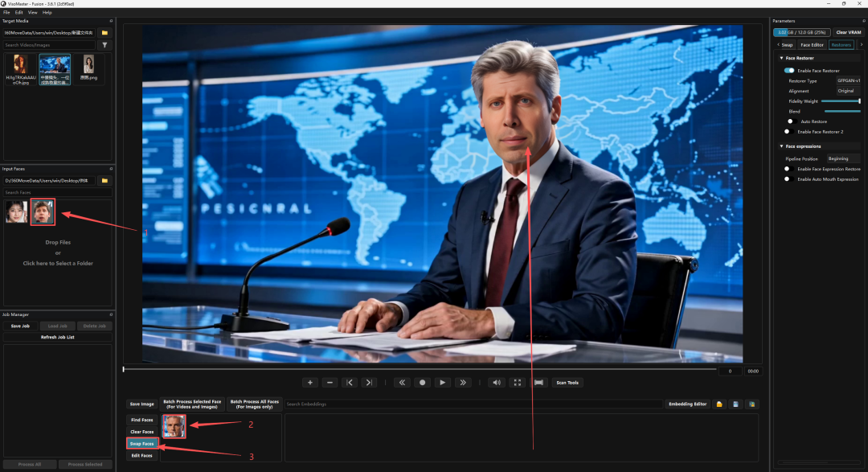Save embeddings with the floppy disk icon
Screen dimensions: 868x472
coord(735,404)
